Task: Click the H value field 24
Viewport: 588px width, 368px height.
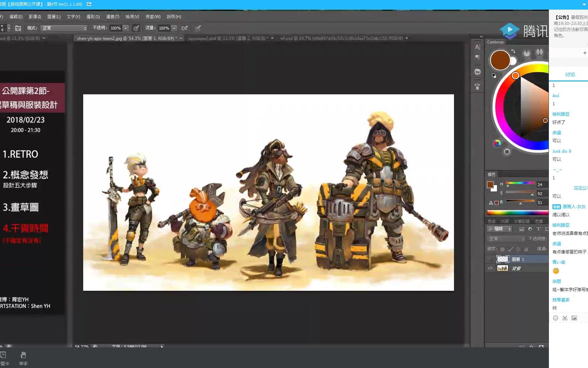Action: [542, 184]
